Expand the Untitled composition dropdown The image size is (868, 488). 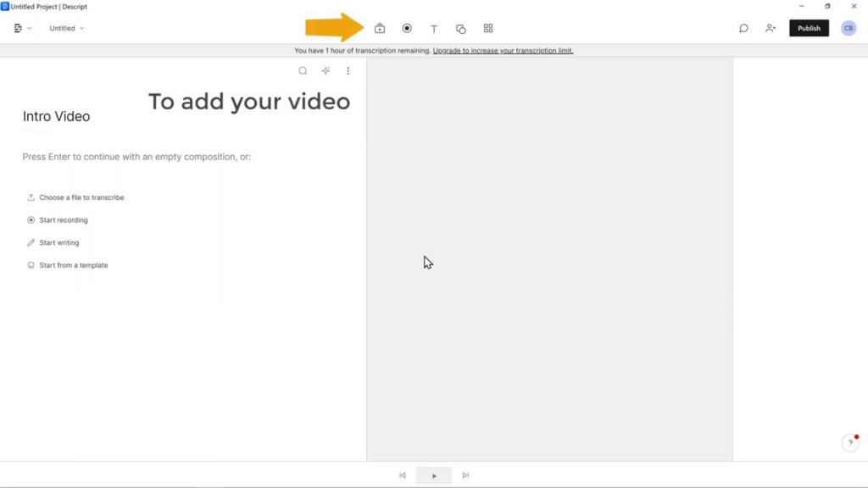pos(66,28)
